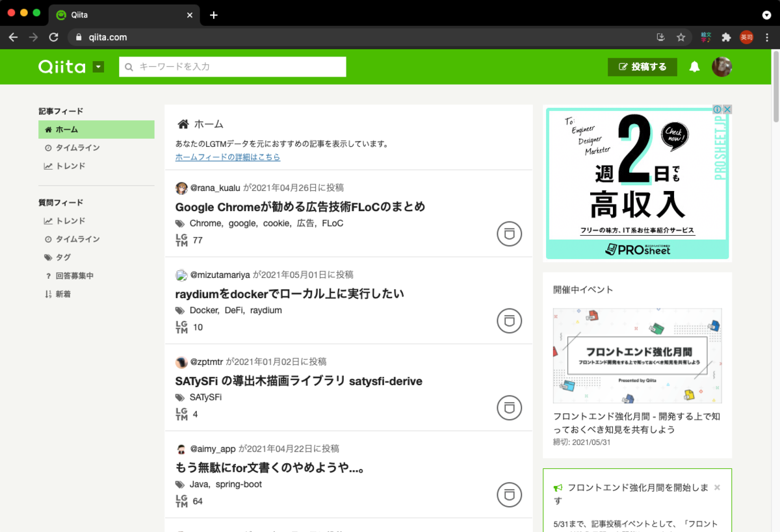The image size is (780, 532).
Task: Click the cookie tag on the FLoC article
Action: (277, 223)
